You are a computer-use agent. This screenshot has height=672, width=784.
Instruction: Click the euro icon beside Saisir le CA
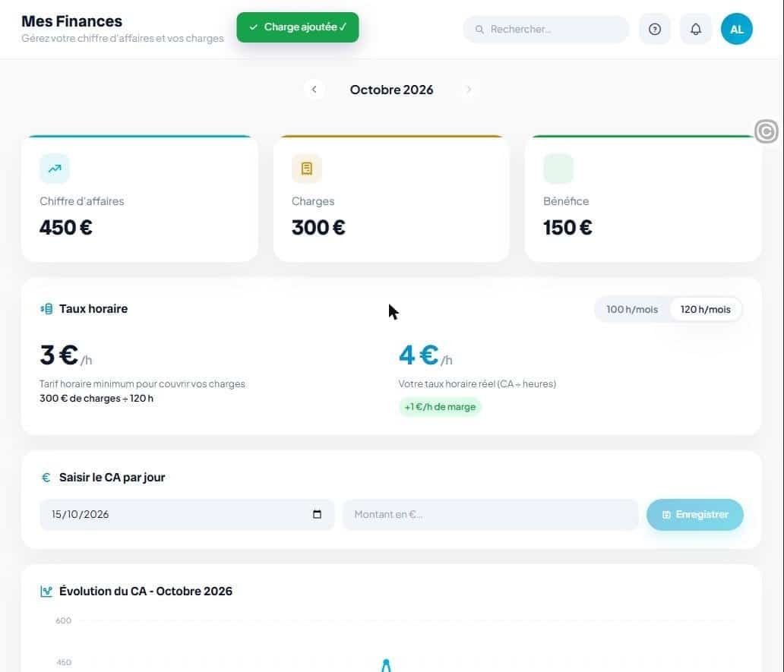point(46,477)
